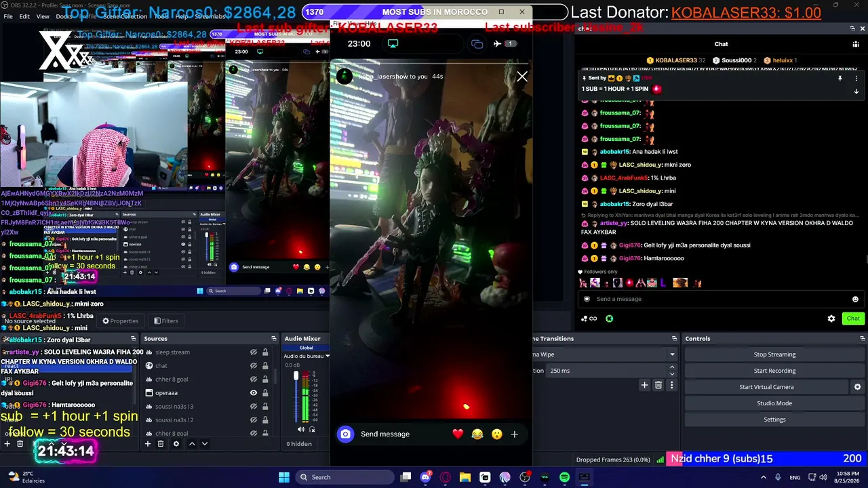Click the green Chat send button
Screen dimensions: 868x488
[853, 319]
